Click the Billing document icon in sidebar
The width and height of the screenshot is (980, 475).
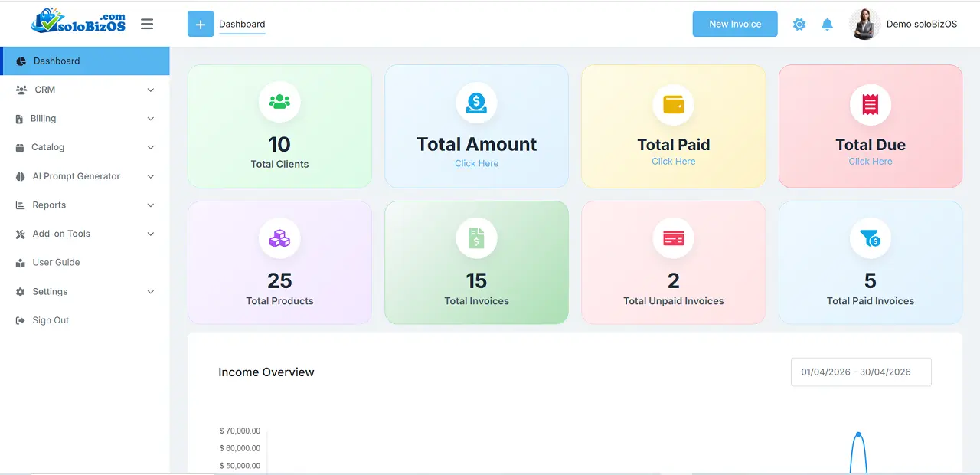(x=20, y=119)
